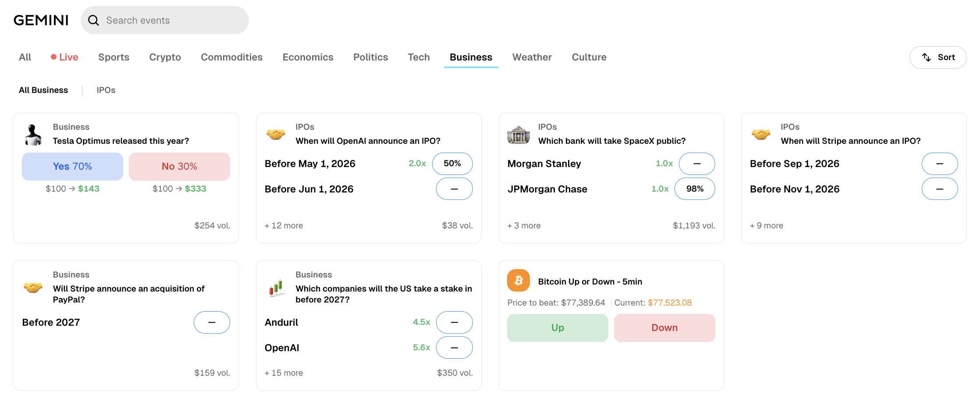Click the SpaceX bank building icon

click(x=518, y=135)
